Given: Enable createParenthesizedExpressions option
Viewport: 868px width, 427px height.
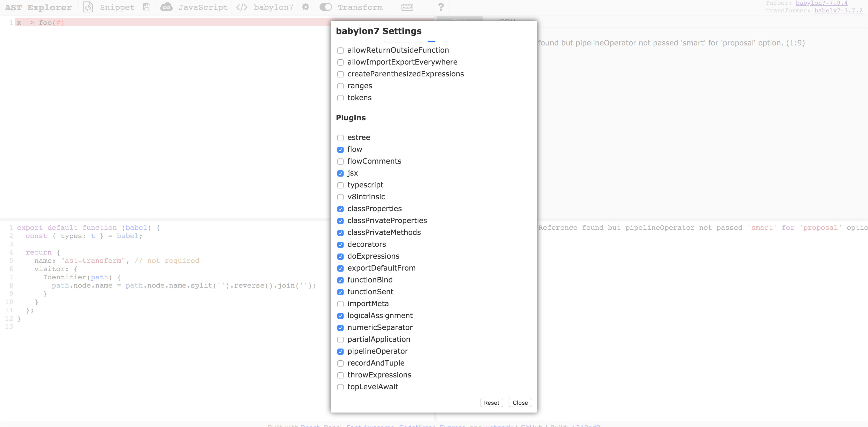Looking at the screenshot, I should coord(340,74).
